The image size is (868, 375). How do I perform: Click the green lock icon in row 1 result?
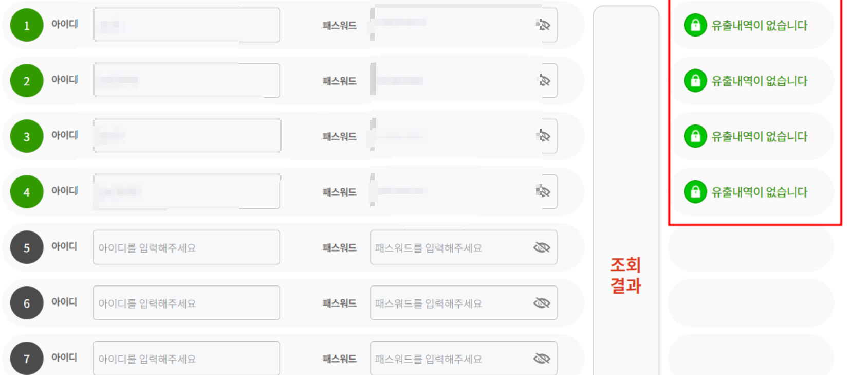pos(694,25)
